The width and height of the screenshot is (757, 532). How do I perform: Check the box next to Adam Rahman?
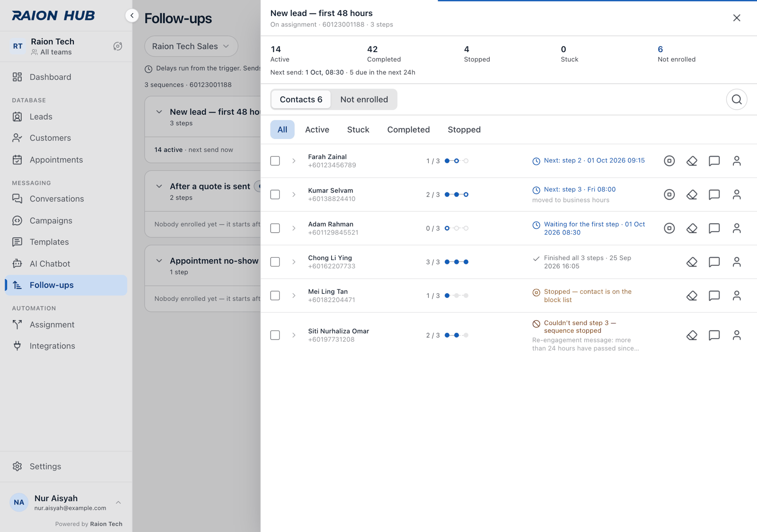coord(275,228)
